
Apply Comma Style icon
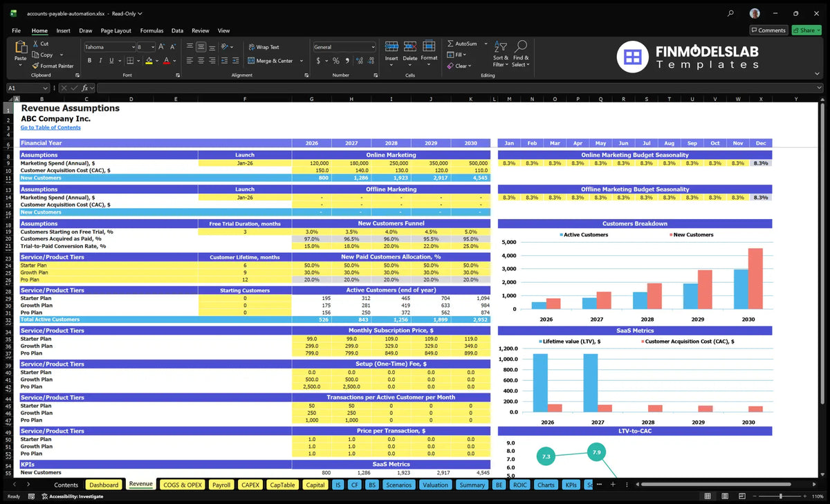pos(347,61)
